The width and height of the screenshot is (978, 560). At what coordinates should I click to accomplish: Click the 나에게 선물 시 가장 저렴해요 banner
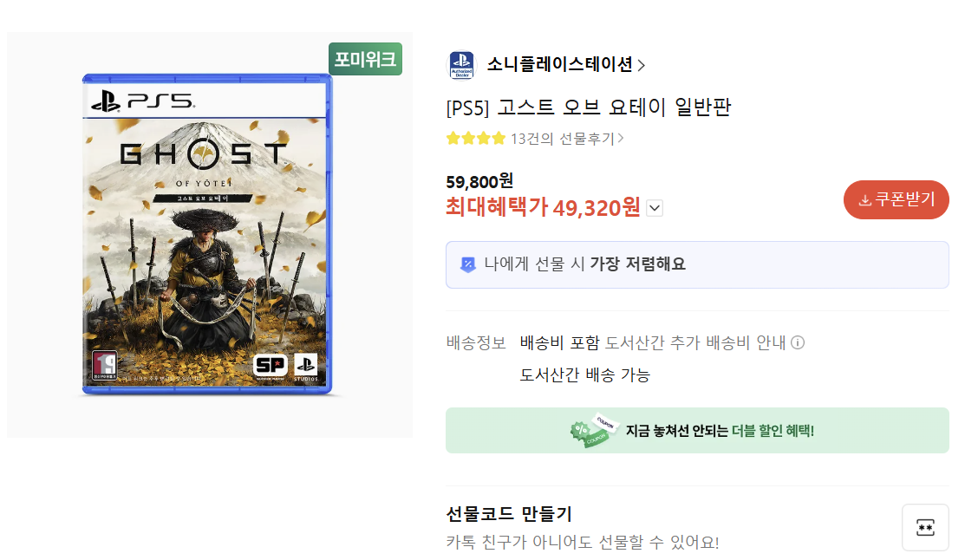[x=697, y=264]
